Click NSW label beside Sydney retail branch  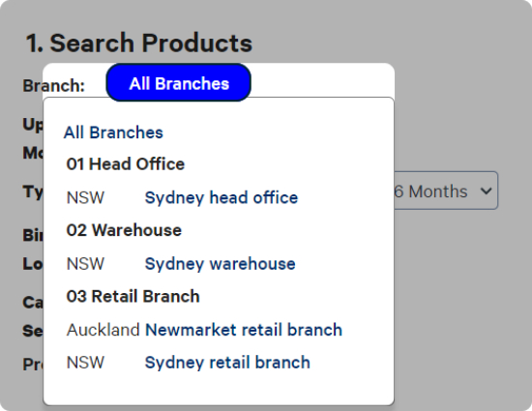(x=85, y=363)
